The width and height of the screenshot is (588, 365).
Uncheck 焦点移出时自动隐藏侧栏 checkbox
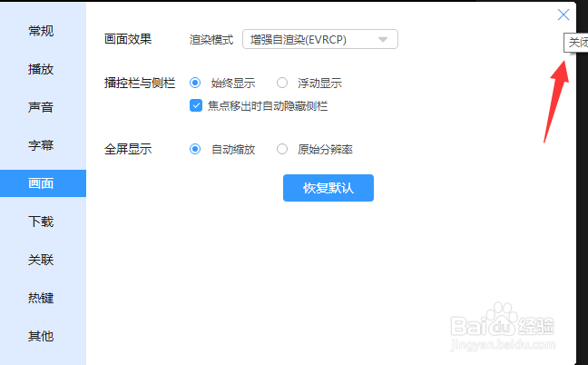coord(196,106)
